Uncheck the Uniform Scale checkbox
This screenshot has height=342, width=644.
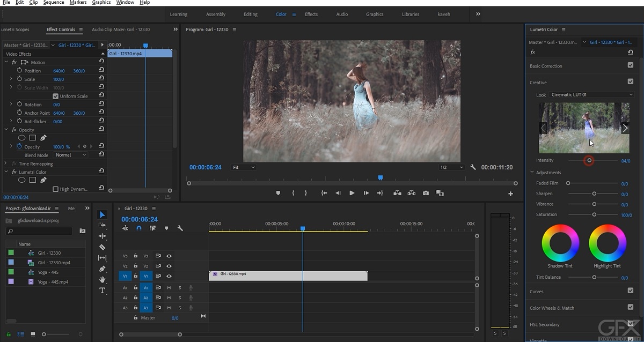[x=55, y=96]
